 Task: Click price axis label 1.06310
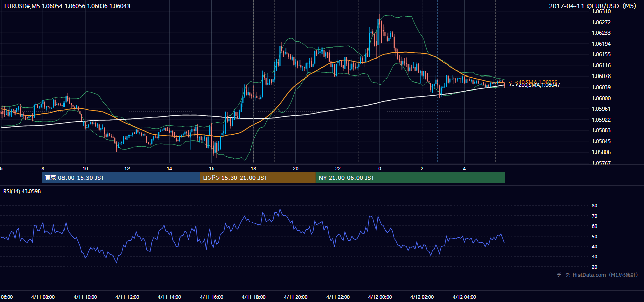point(601,11)
